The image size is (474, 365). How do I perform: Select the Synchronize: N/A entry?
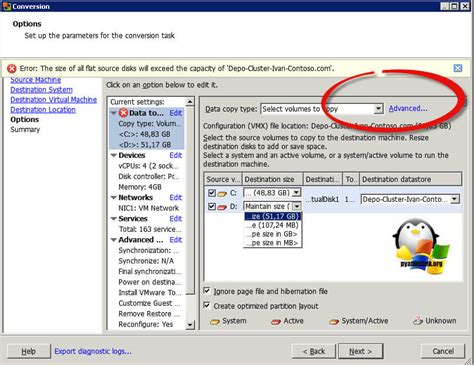click(146, 261)
